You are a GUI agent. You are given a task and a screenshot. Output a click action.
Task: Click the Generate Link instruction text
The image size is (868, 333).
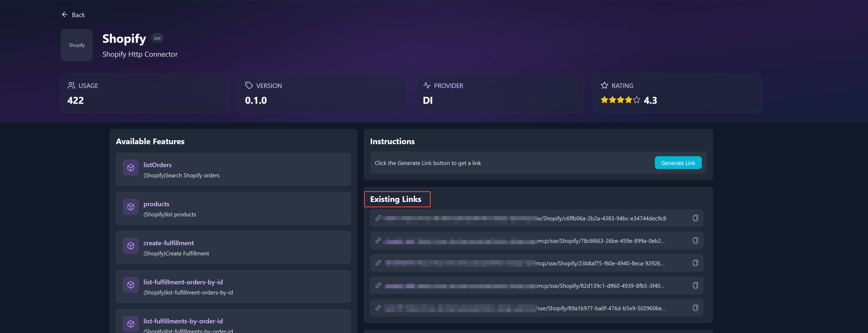(x=428, y=163)
